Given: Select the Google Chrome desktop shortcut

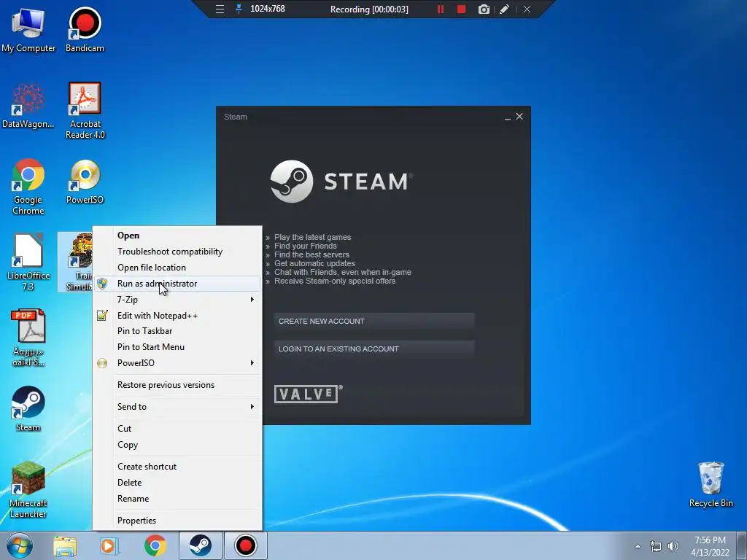Looking at the screenshot, I should (28, 187).
